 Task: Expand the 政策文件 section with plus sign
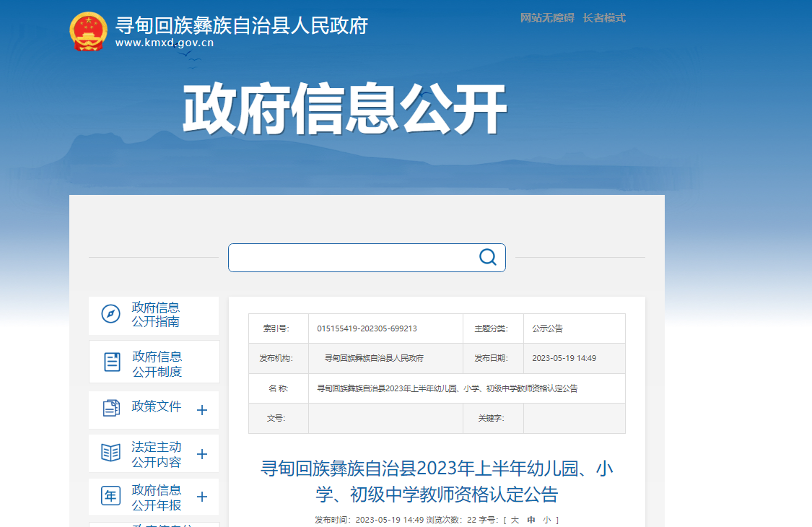[202, 410]
